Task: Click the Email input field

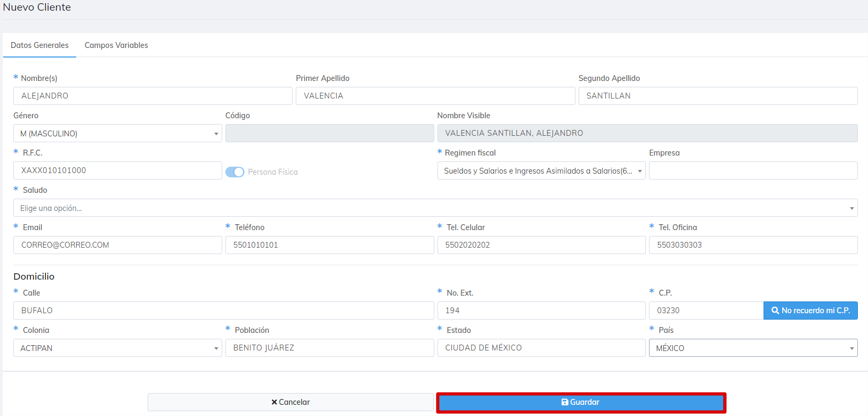Action: tap(117, 245)
